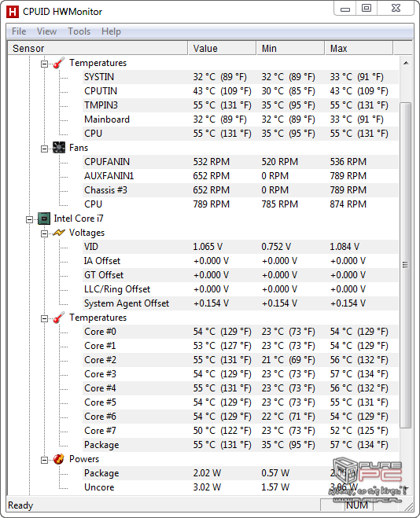This screenshot has height=518, width=420.
Task: Open the View menu
Action: (46, 31)
